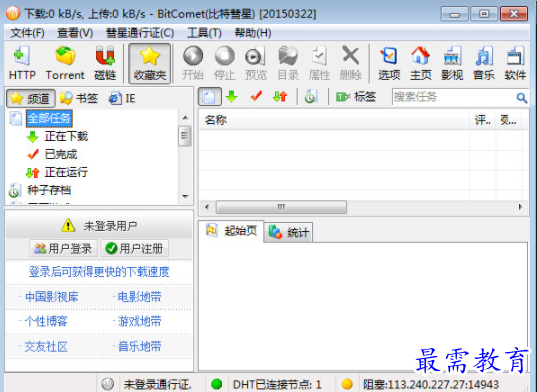Image resolution: width=537 pixels, height=392 pixels.
Task: Open the 彗星通行证(C) menu
Action: point(140,33)
